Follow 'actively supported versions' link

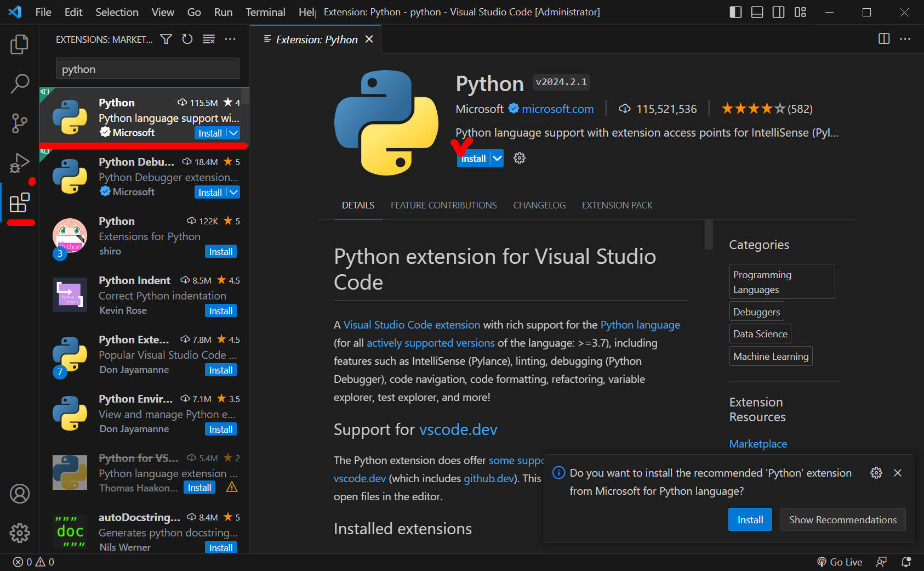[431, 343]
